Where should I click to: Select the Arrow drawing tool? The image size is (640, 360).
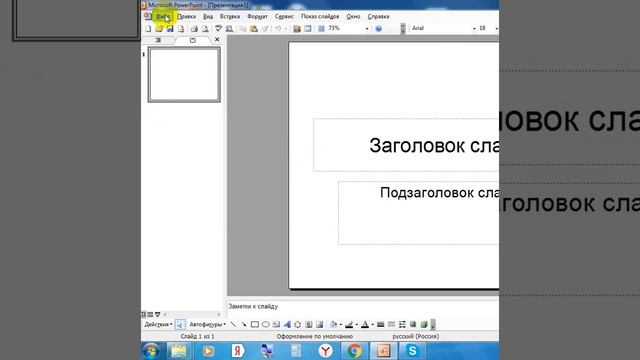coord(244,324)
